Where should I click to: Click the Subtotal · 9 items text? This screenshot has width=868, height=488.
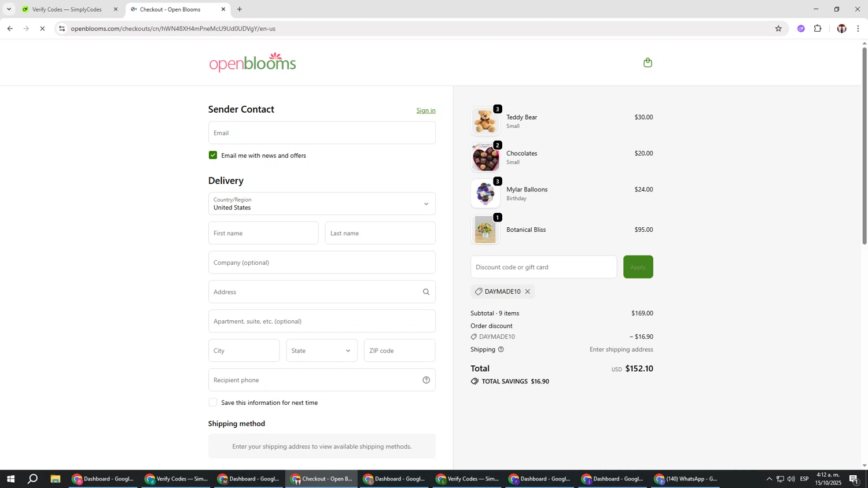point(495,313)
